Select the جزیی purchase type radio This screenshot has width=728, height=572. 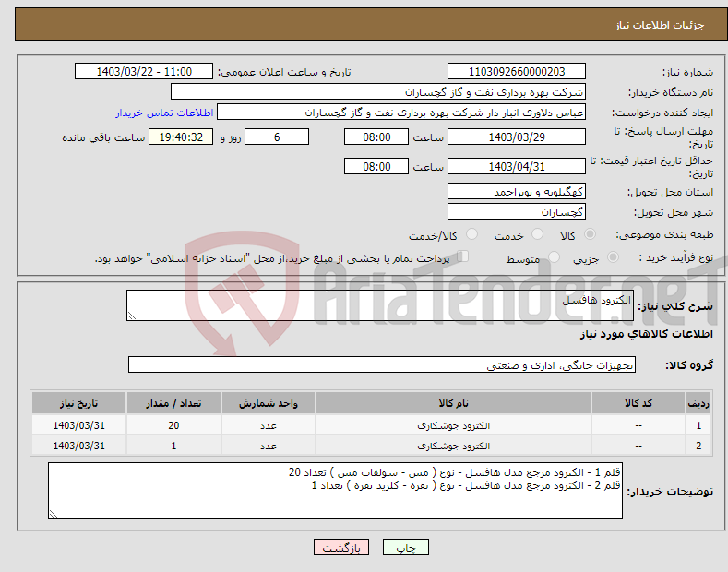[x=613, y=257]
